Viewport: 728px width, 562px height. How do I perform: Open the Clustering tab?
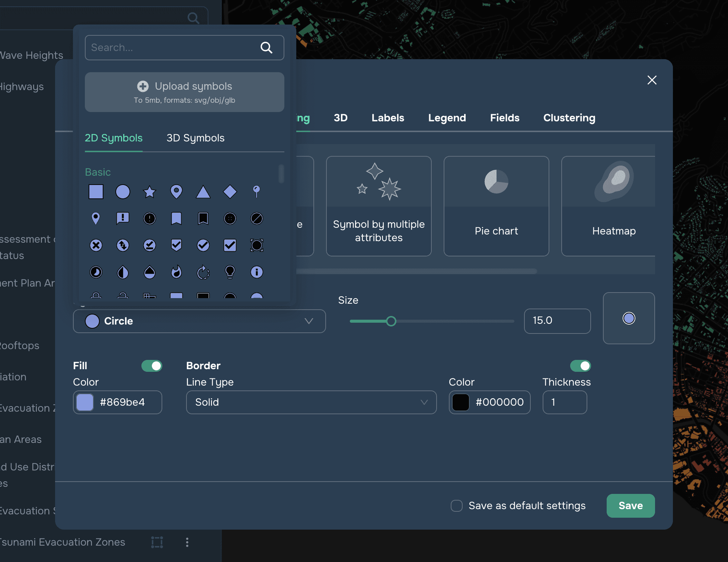click(x=569, y=118)
